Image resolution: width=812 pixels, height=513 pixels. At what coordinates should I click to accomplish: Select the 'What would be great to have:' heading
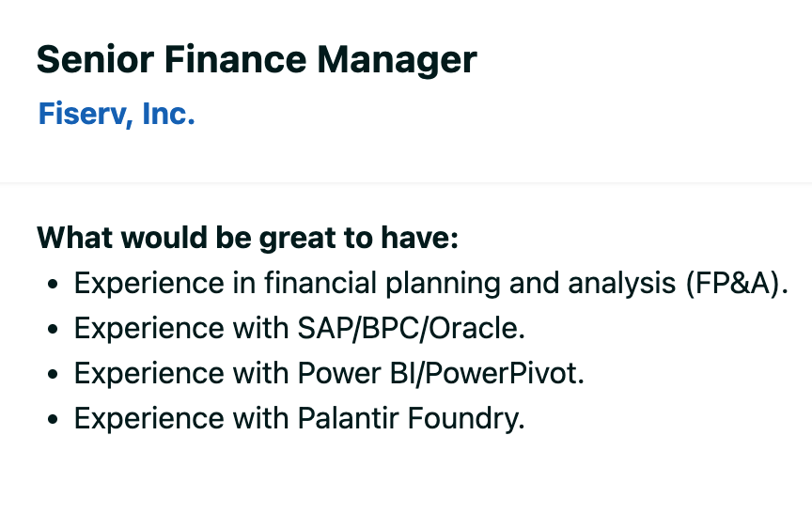coord(247,238)
